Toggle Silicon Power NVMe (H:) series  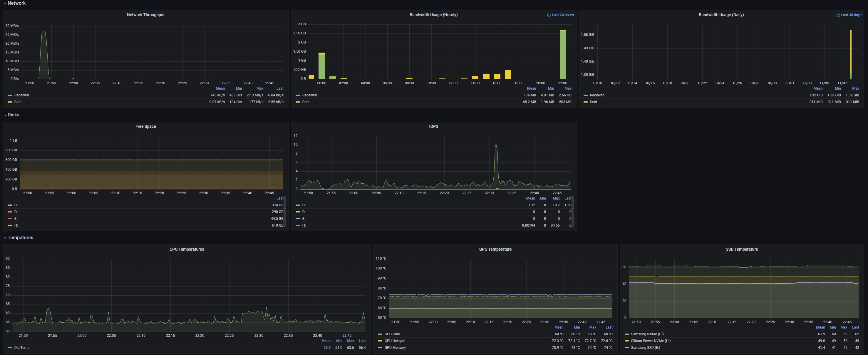[x=650, y=341]
